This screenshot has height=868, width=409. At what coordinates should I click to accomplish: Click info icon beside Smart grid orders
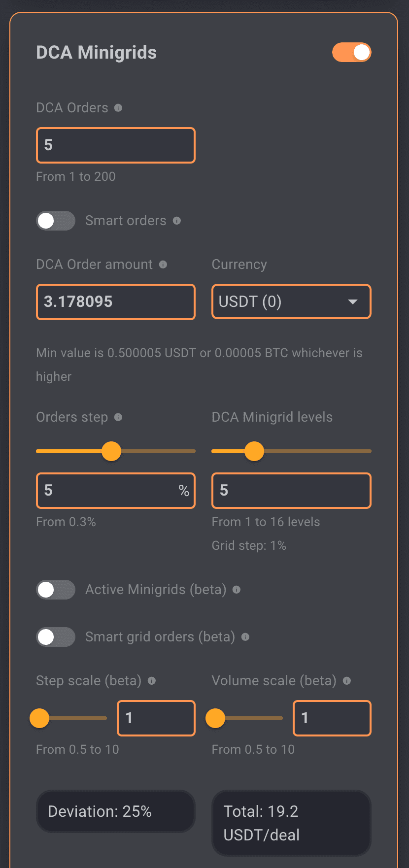(245, 637)
